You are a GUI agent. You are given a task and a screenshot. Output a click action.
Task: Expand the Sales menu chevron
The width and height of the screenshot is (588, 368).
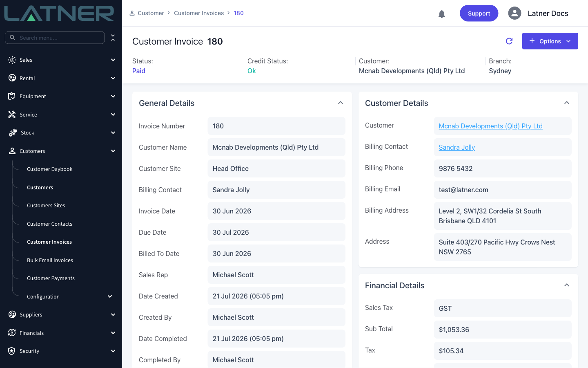[113, 60]
